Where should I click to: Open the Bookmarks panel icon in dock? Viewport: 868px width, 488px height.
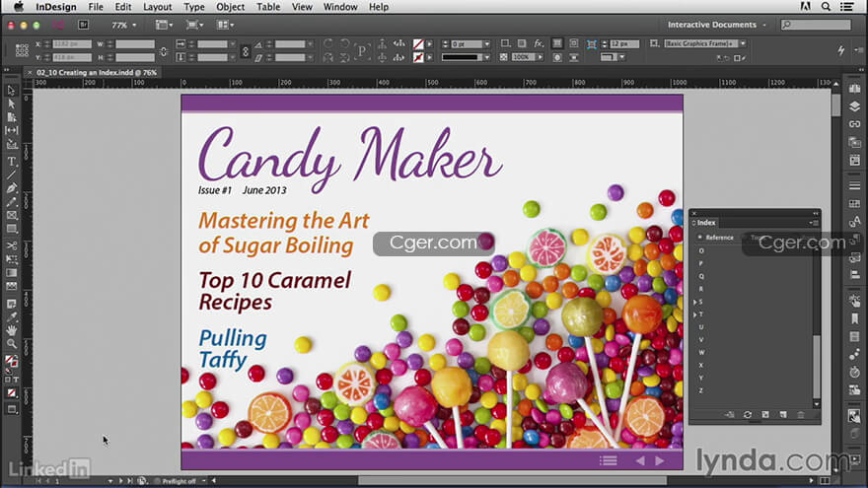pyautogui.click(x=855, y=319)
